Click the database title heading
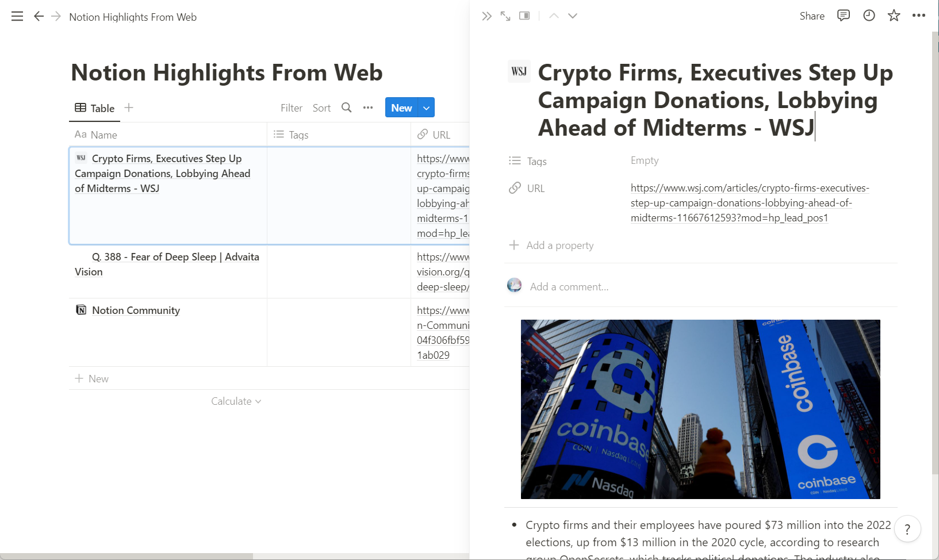Screen dimensions: 939x560 (x=227, y=72)
